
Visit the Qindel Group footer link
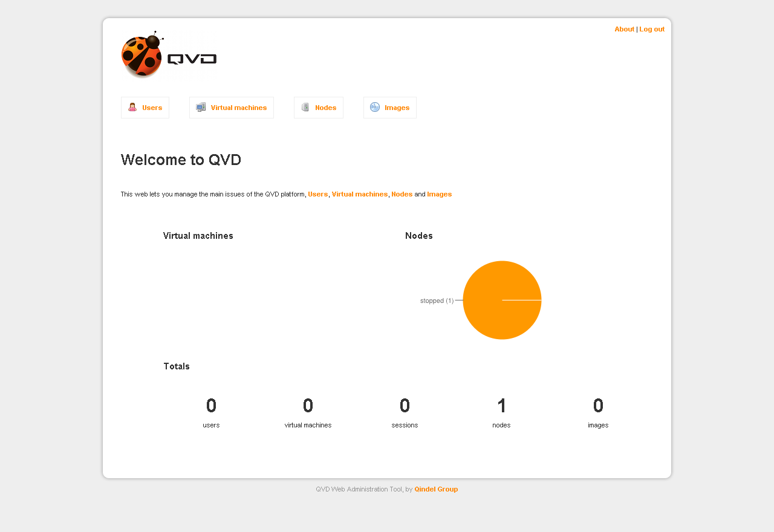pyautogui.click(x=436, y=489)
